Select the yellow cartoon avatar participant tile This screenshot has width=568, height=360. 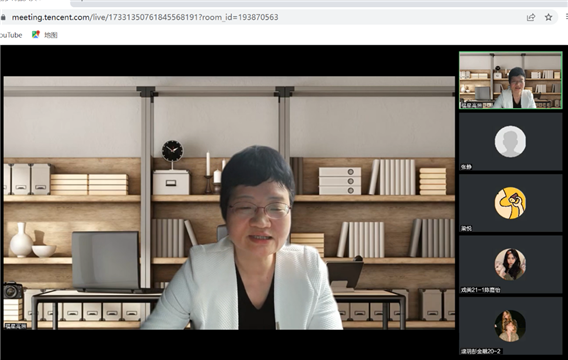(510, 203)
